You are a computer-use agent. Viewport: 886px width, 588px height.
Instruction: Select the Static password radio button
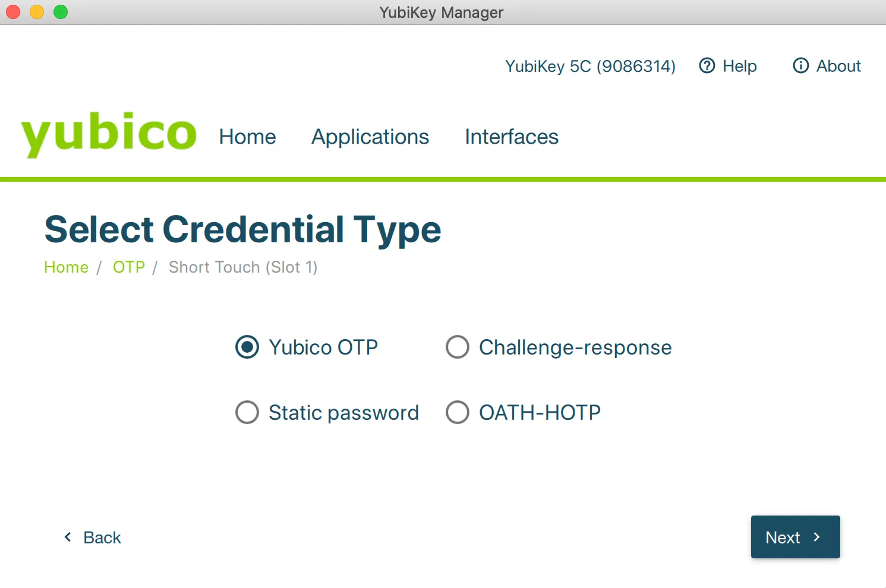click(247, 412)
